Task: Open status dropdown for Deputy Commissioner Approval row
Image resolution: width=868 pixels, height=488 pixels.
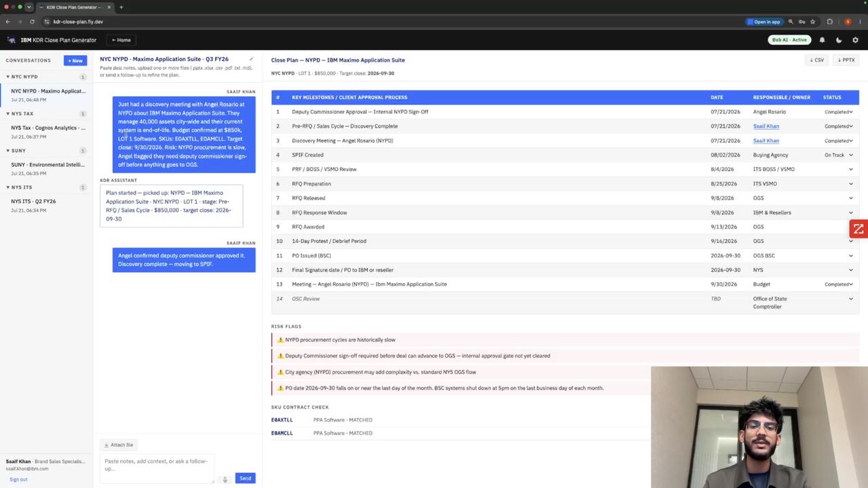Action: (839, 112)
